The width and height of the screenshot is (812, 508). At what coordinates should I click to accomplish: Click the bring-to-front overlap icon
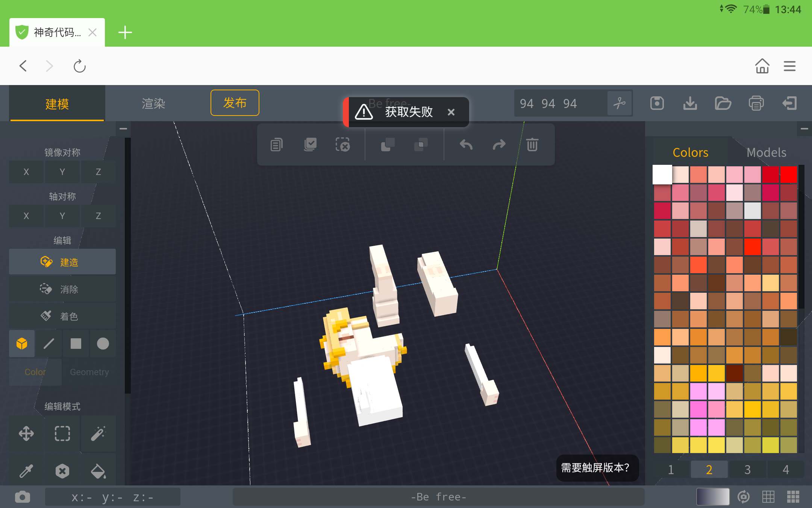click(x=388, y=144)
